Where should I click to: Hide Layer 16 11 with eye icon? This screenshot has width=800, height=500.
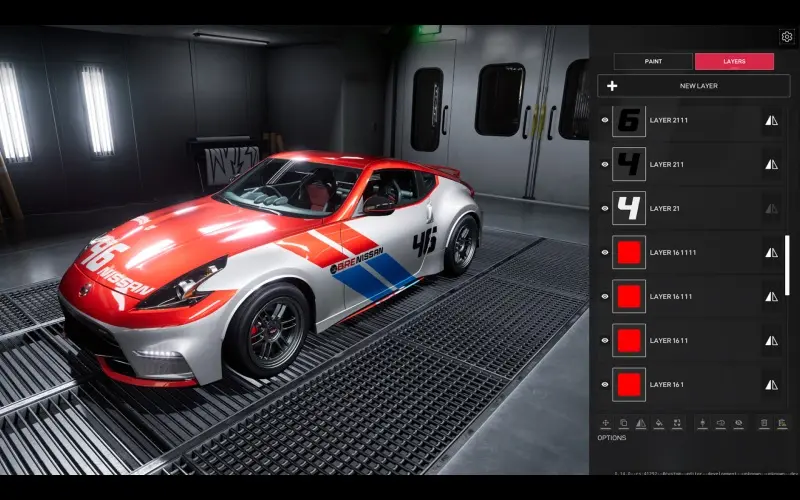coord(605,340)
